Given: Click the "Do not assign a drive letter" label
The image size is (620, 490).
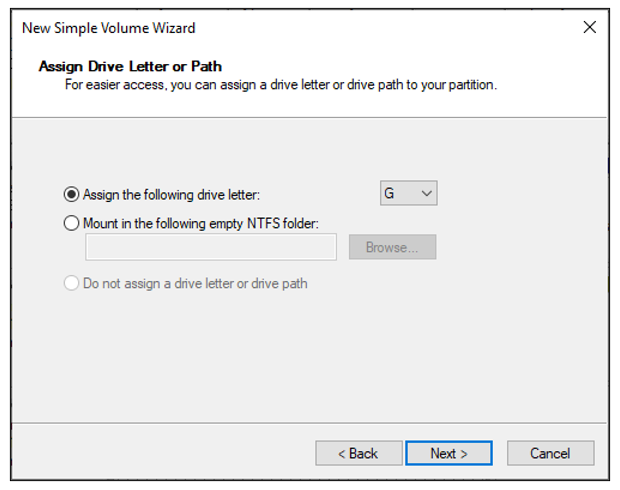Looking at the screenshot, I should (195, 284).
